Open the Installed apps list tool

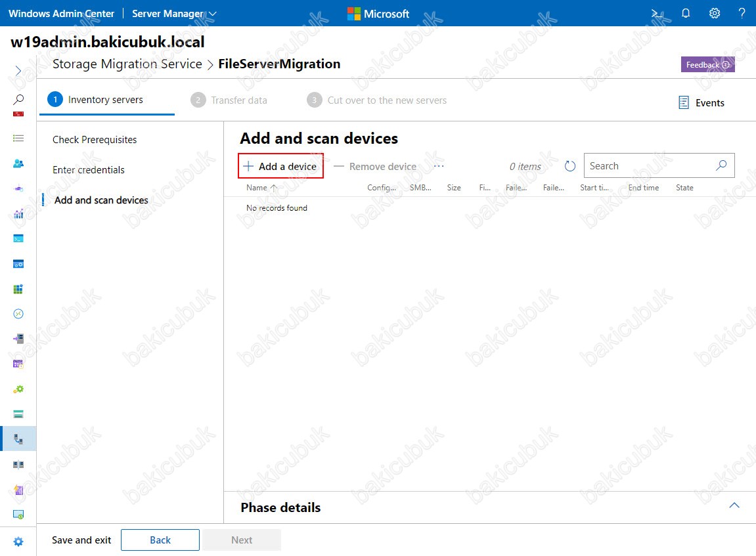point(18,139)
